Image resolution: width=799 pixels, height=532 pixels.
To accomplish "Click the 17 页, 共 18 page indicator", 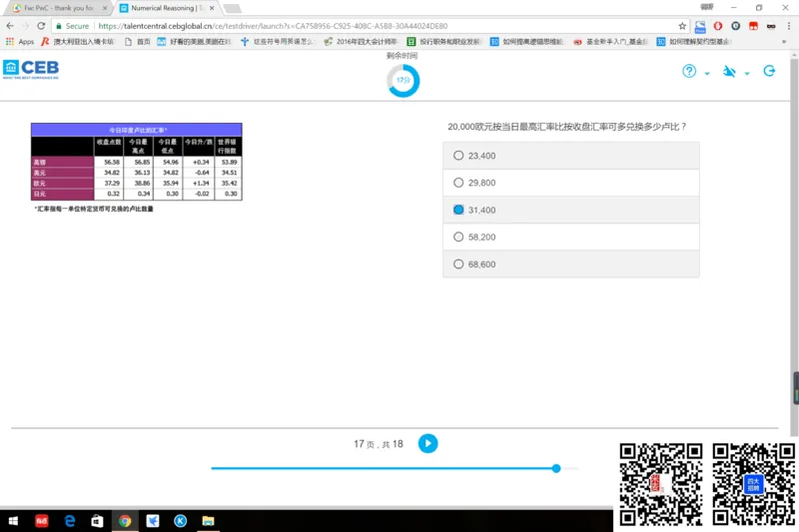I will click(x=379, y=444).
